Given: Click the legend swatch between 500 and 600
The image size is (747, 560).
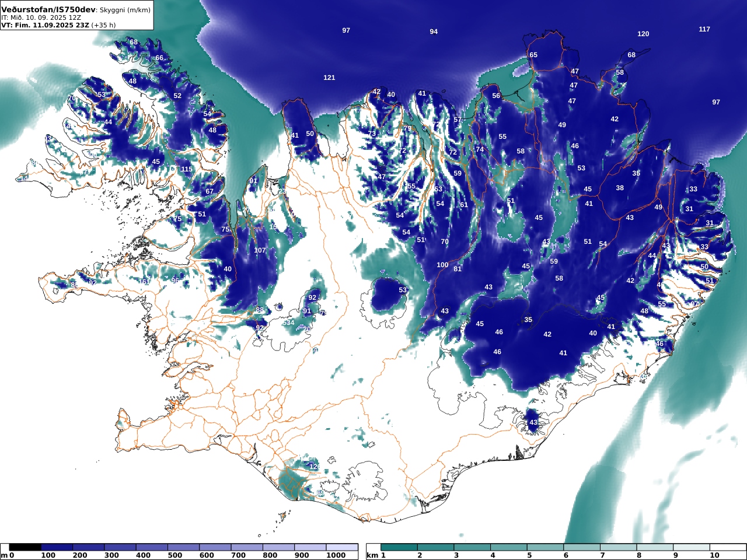Looking at the screenshot, I should click(x=183, y=547).
